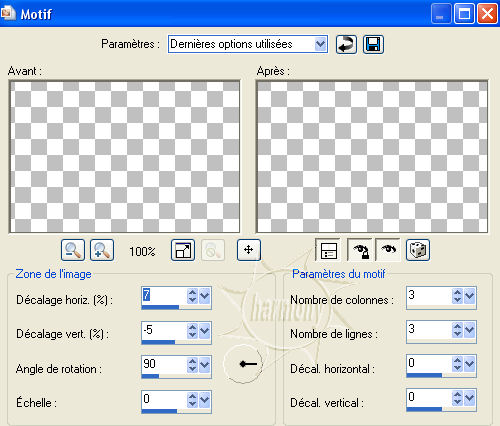
Task: Toggle the show/hide previews panel button
Action: (328, 250)
